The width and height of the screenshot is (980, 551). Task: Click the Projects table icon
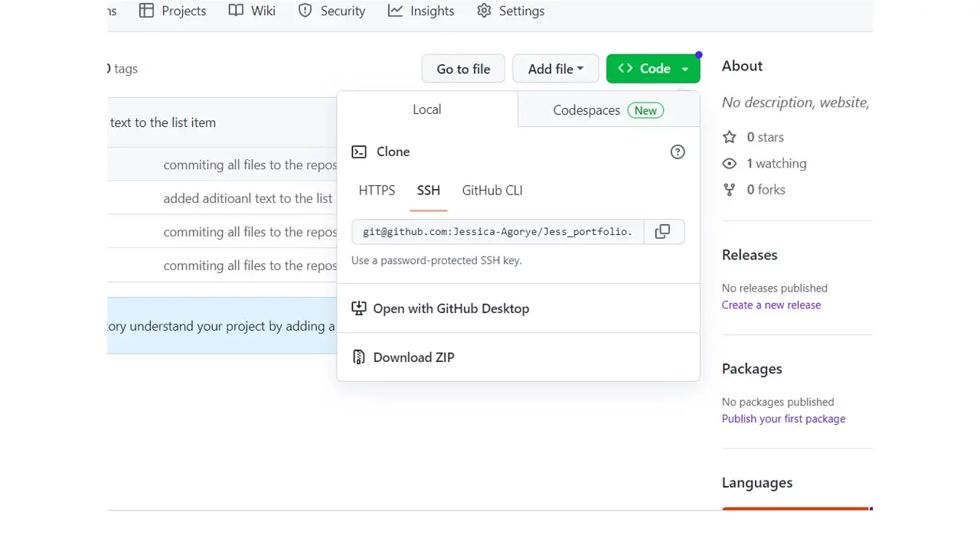[x=145, y=11]
